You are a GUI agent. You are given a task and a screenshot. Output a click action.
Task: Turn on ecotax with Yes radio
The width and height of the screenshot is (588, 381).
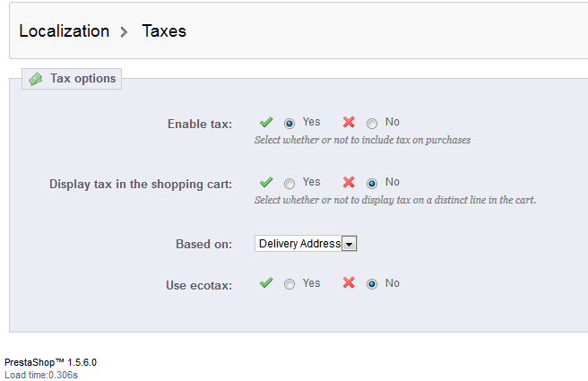(x=290, y=284)
